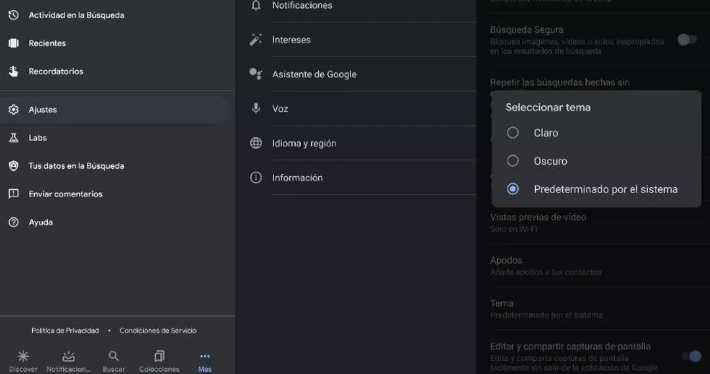Open the Política de Privacidad link

(65, 331)
